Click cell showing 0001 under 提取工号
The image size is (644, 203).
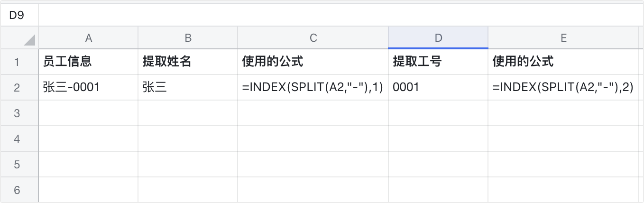pos(438,87)
